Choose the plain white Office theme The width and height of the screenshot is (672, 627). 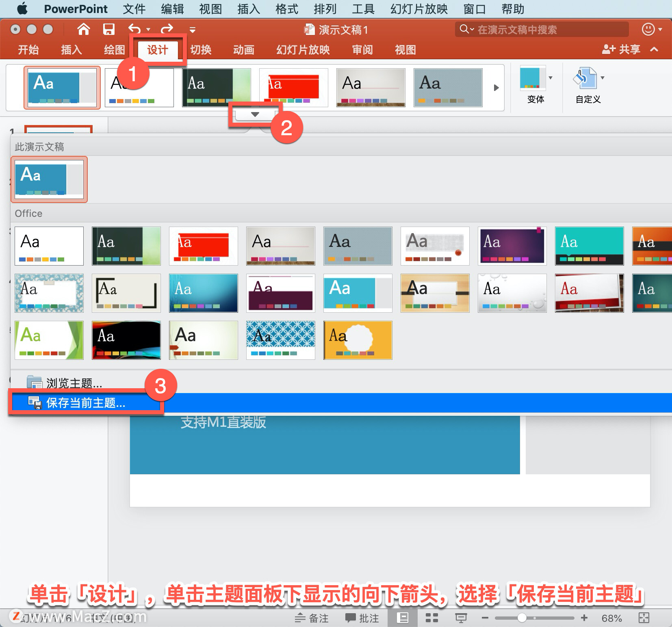(x=49, y=246)
